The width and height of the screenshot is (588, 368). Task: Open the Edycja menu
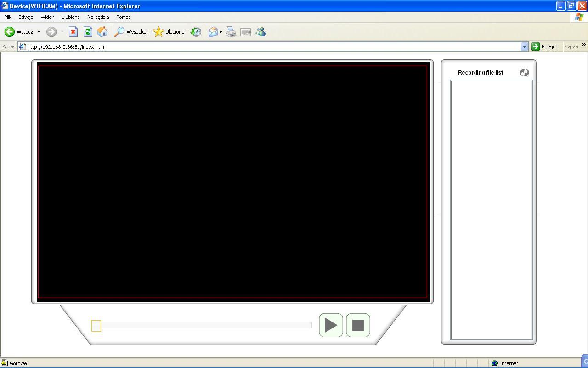[26, 17]
